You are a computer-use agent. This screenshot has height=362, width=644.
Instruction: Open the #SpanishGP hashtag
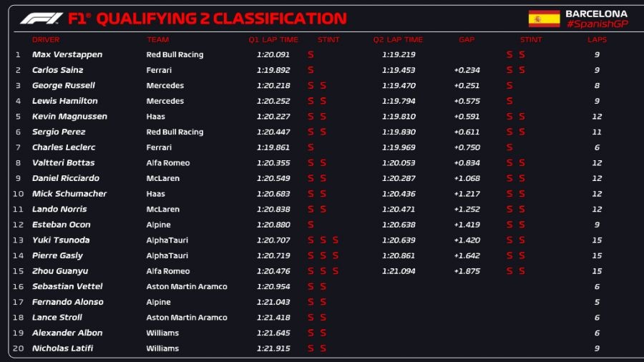tap(596, 24)
